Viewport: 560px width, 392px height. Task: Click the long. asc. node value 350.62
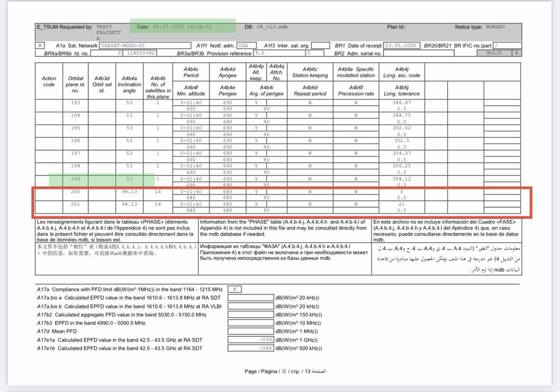[x=402, y=127]
